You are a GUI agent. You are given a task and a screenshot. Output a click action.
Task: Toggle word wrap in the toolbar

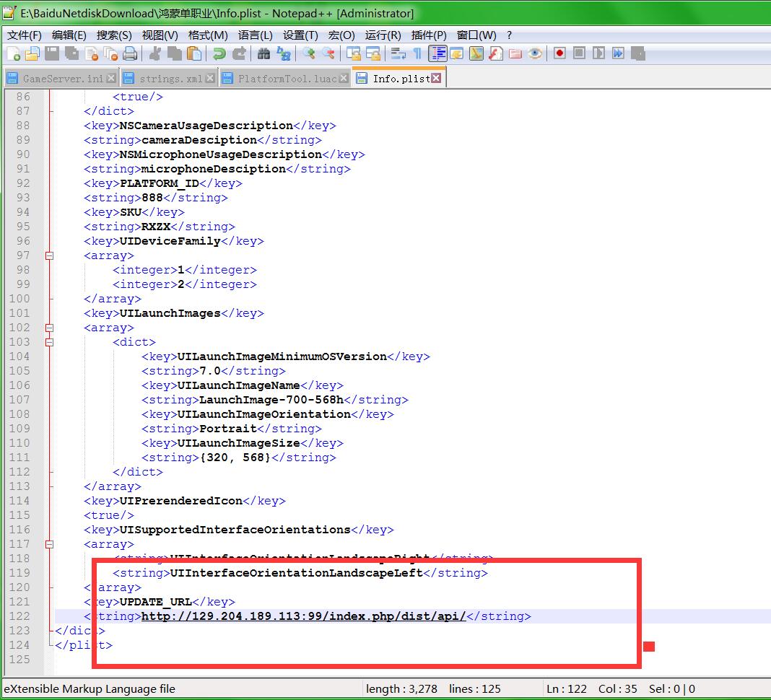[398, 53]
